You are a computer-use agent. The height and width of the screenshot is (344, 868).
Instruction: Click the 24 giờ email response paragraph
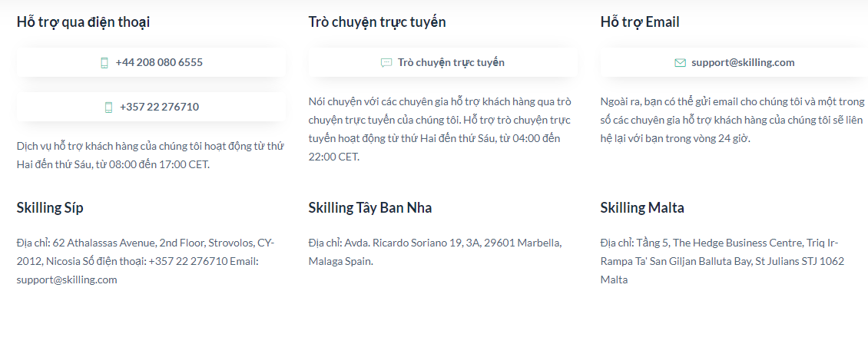[732, 120]
